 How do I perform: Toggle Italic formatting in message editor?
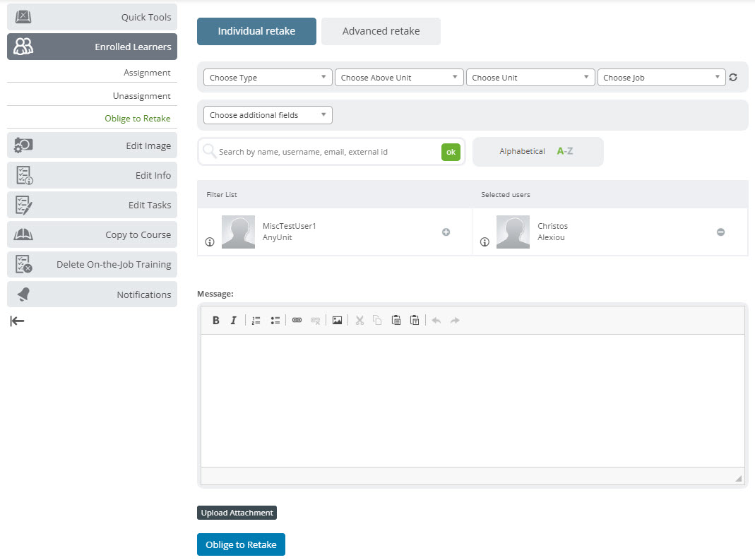[234, 320]
